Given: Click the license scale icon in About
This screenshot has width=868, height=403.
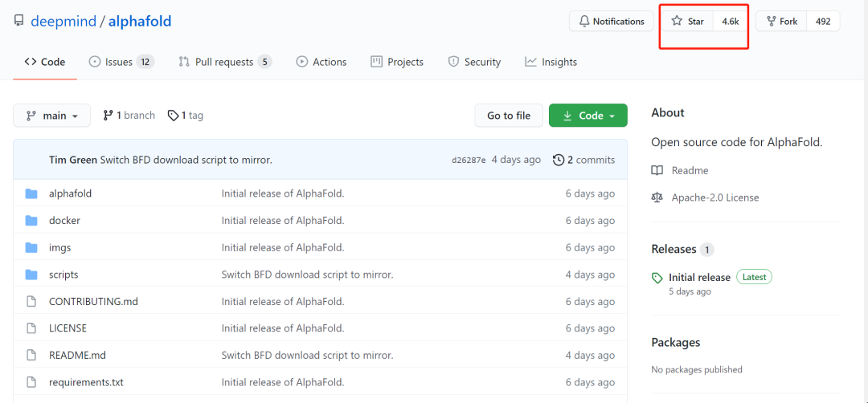Looking at the screenshot, I should [x=657, y=197].
